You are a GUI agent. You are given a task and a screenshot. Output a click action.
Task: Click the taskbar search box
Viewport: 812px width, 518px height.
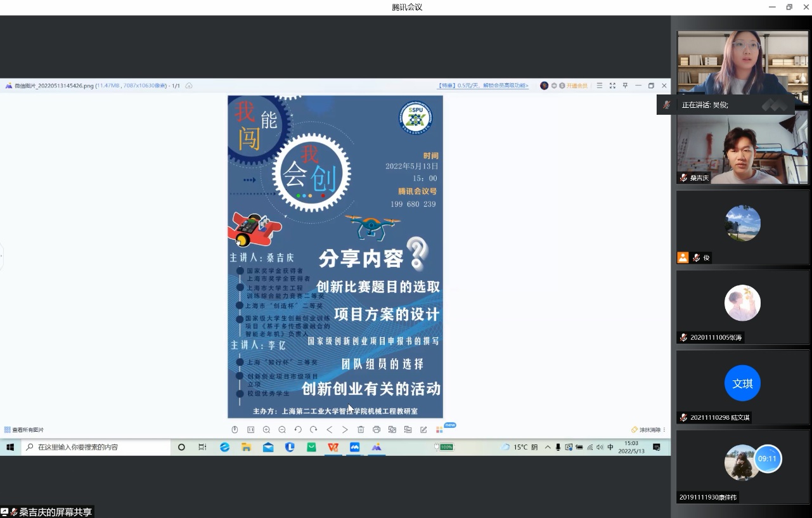[x=96, y=447]
